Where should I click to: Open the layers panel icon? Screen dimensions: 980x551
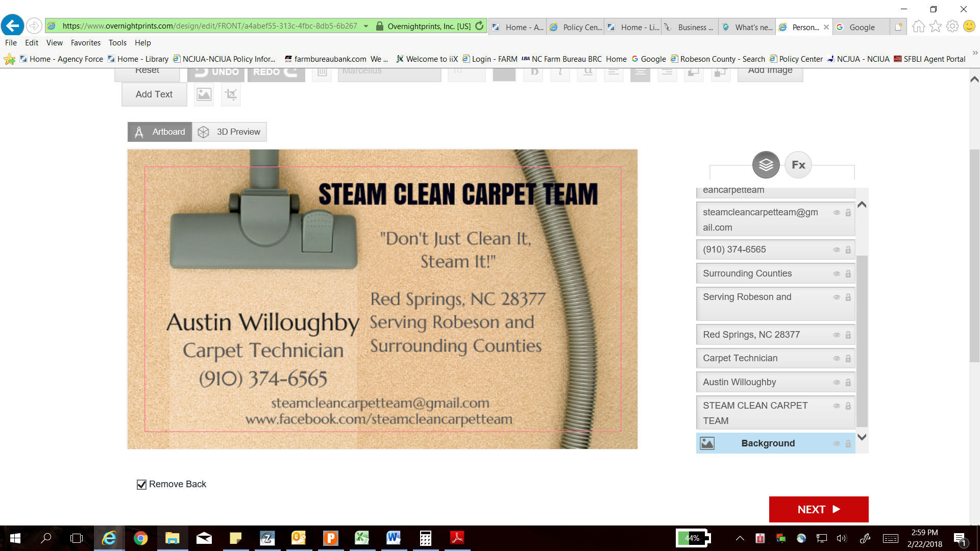(x=766, y=165)
